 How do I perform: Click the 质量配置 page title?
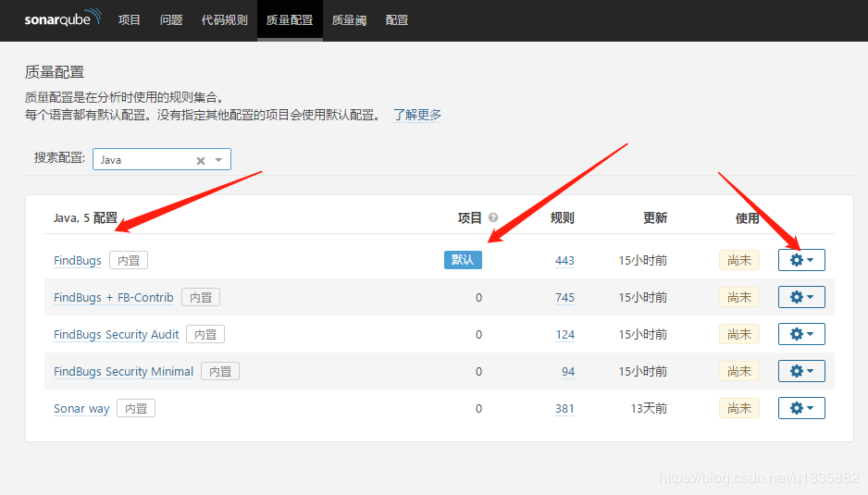click(55, 72)
